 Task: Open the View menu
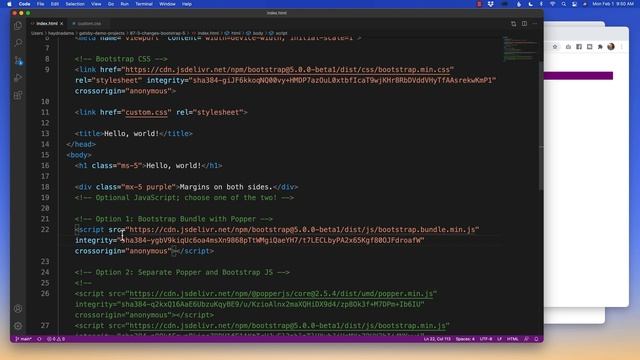pos(96,4)
